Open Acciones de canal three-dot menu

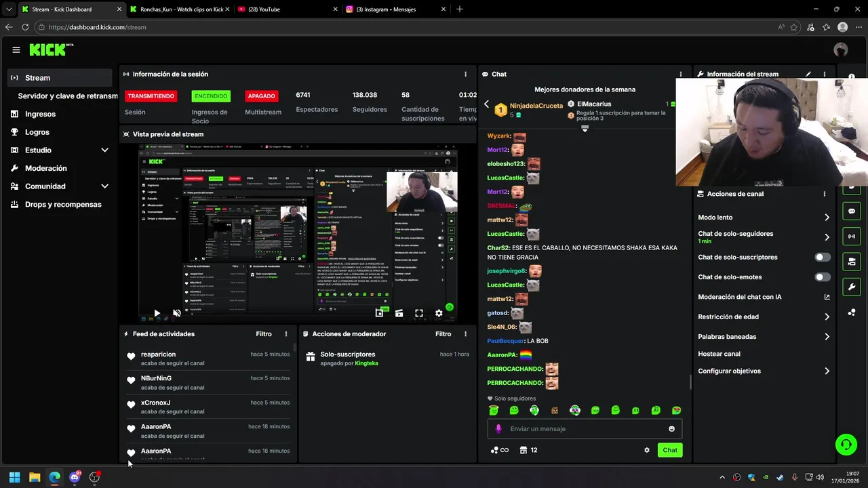click(x=825, y=194)
